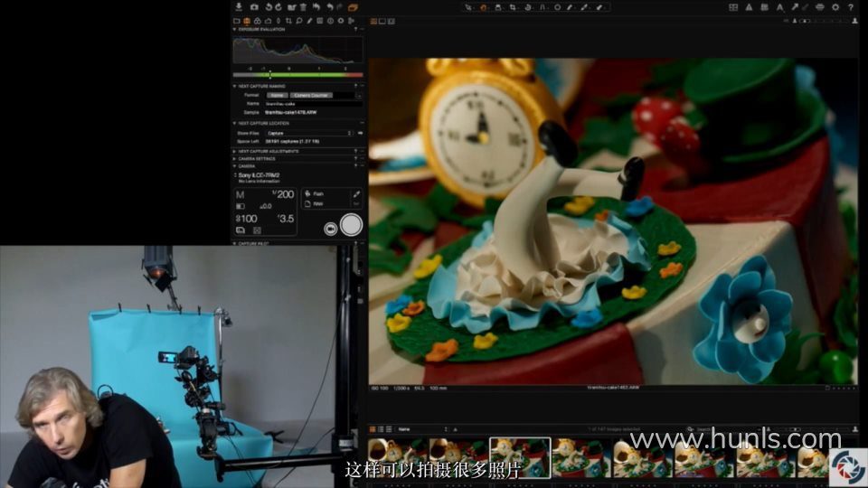This screenshot has height=488, width=868.
Task: Click the exposure histogram graph
Action: (x=297, y=51)
